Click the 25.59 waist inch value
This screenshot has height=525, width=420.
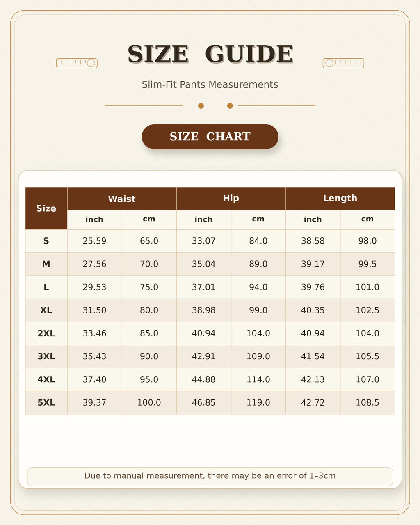pos(94,241)
